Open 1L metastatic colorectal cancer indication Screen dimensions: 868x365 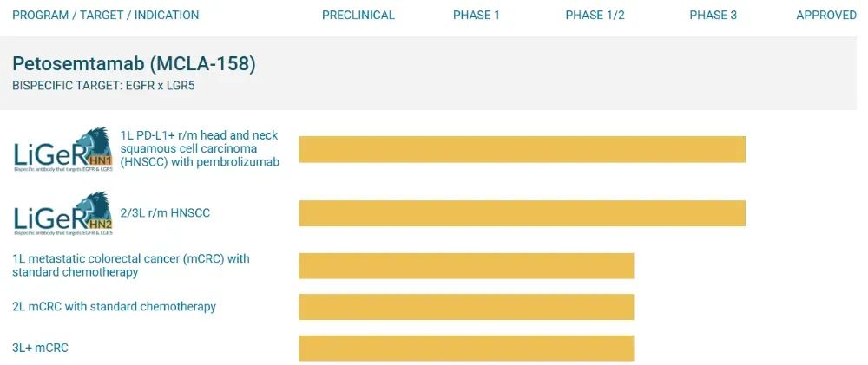coord(131,265)
